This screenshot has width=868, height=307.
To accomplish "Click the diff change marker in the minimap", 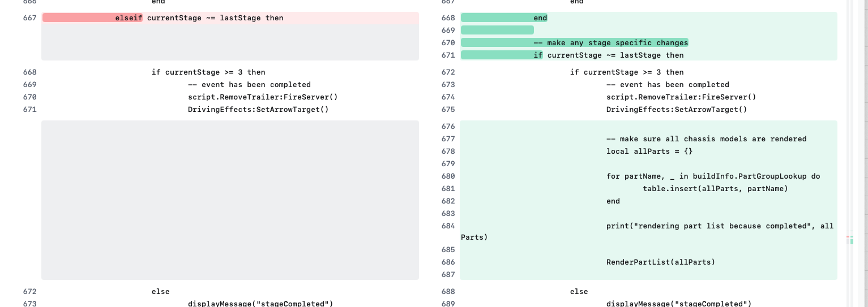I will (x=851, y=237).
